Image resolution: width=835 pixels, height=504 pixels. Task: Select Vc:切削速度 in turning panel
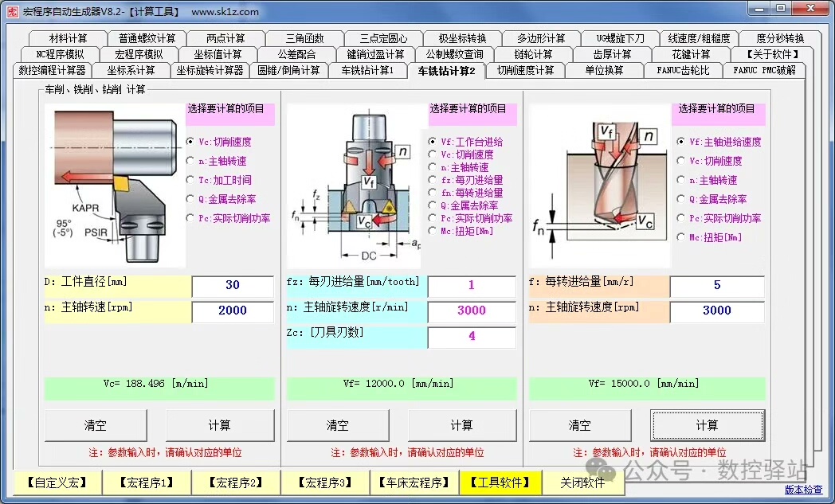(219, 142)
